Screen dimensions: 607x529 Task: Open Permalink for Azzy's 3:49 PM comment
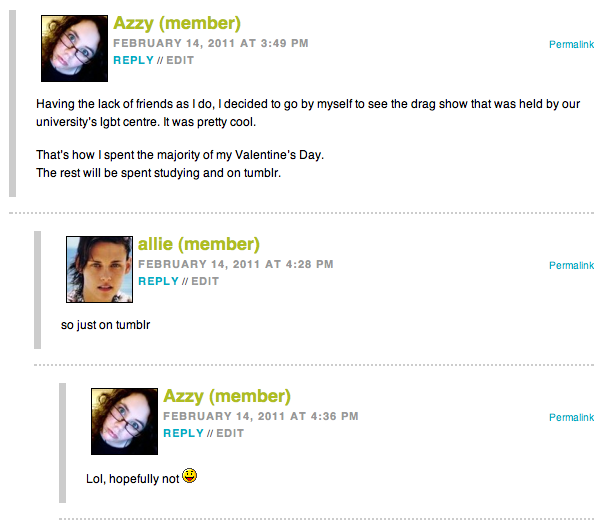571,44
